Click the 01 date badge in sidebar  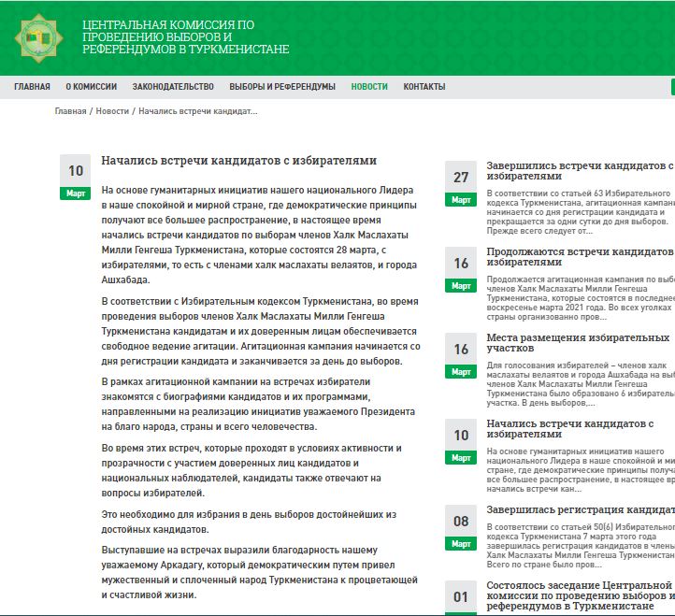pyautogui.click(x=461, y=597)
